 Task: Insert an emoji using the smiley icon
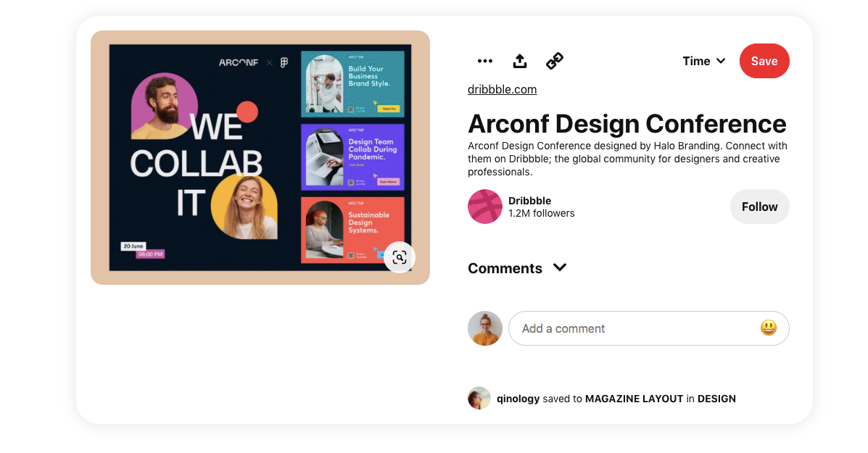click(768, 328)
